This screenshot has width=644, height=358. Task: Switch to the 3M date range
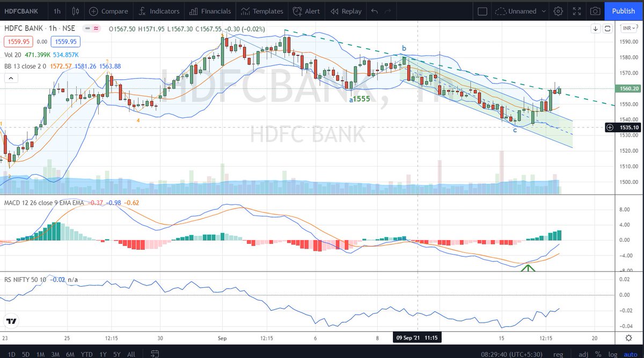pyautogui.click(x=55, y=354)
